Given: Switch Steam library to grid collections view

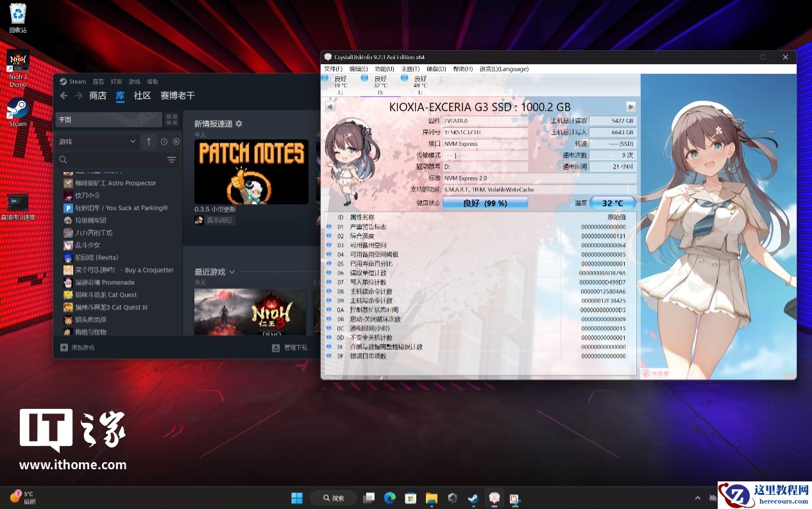Looking at the screenshot, I should click(x=172, y=119).
